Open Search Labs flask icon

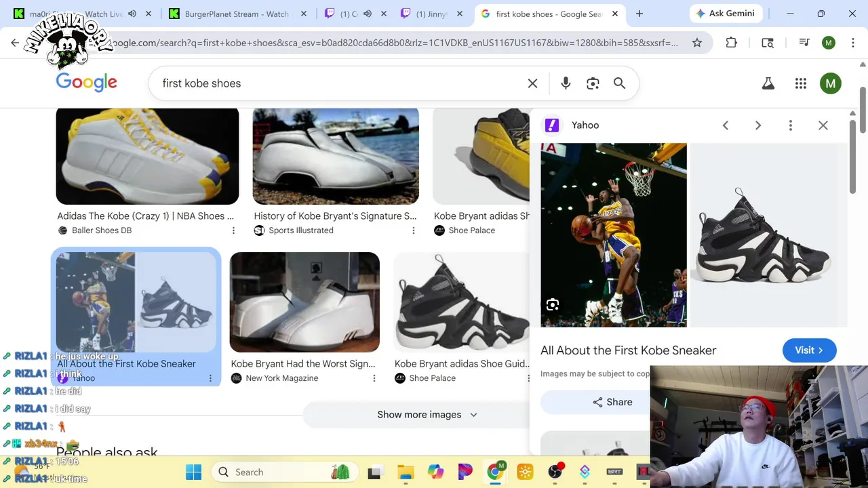768,83
